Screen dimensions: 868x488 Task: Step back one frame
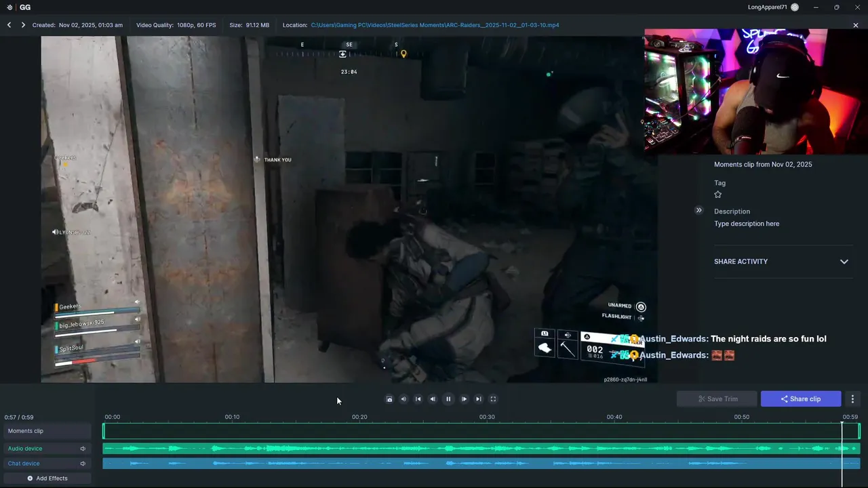point(433,399)
